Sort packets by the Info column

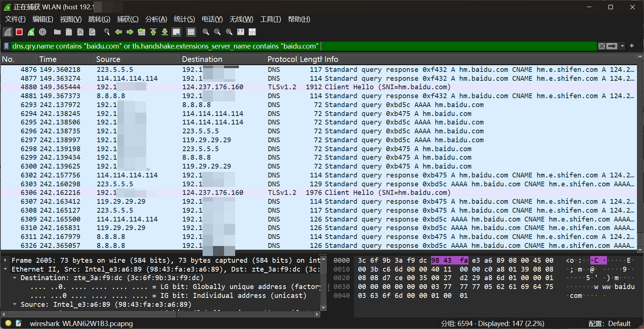click(480, 59)
